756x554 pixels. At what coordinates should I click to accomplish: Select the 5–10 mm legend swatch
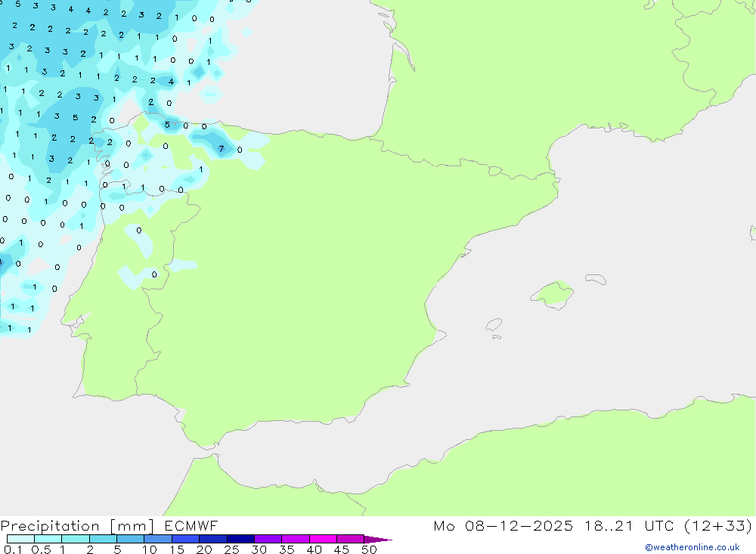pos(130,539)
